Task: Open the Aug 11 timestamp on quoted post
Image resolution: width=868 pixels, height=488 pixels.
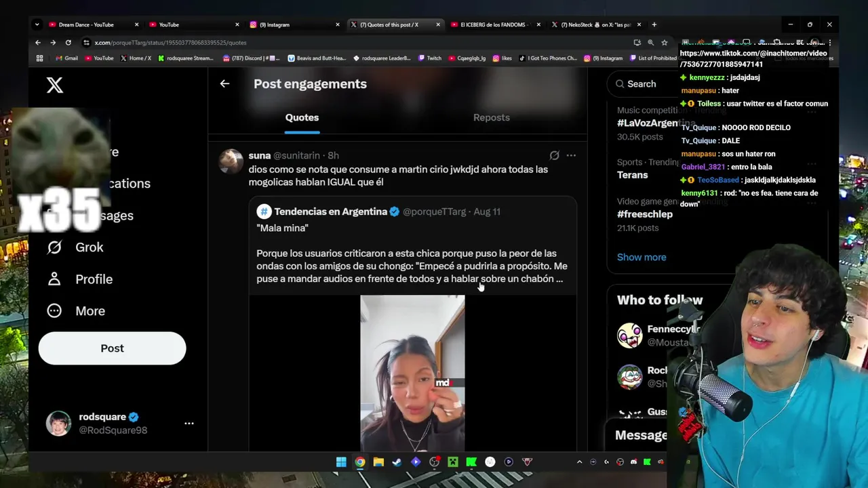Action: (x=487, y=211)
